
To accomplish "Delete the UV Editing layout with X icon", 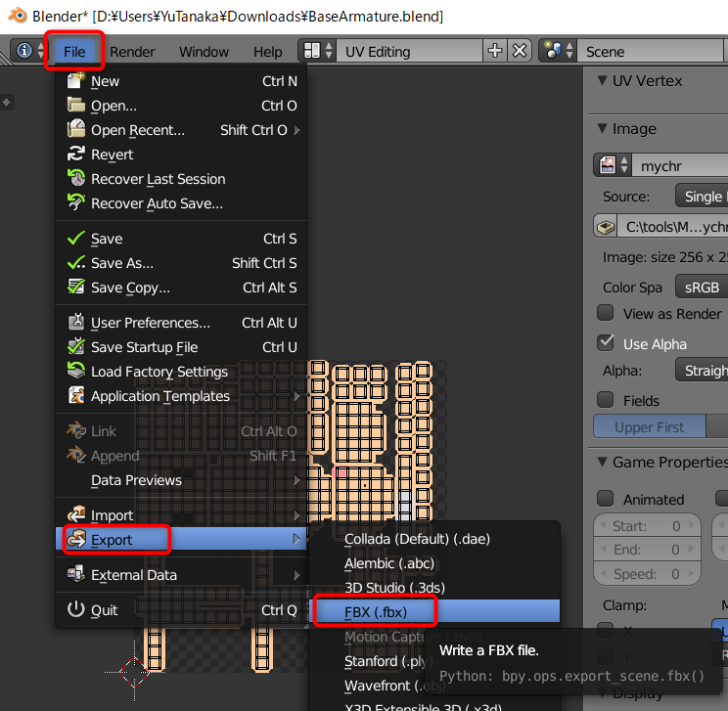I will pos(519,51).
